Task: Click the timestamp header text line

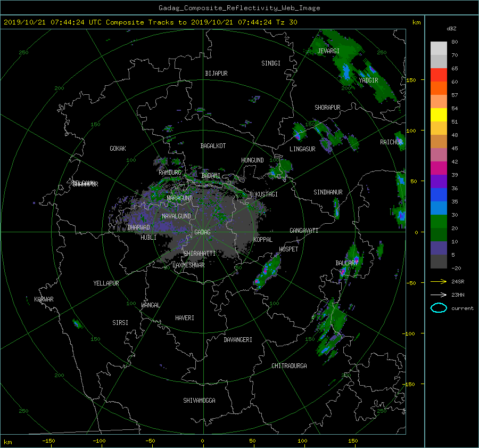Action: [x=150, y=22]
